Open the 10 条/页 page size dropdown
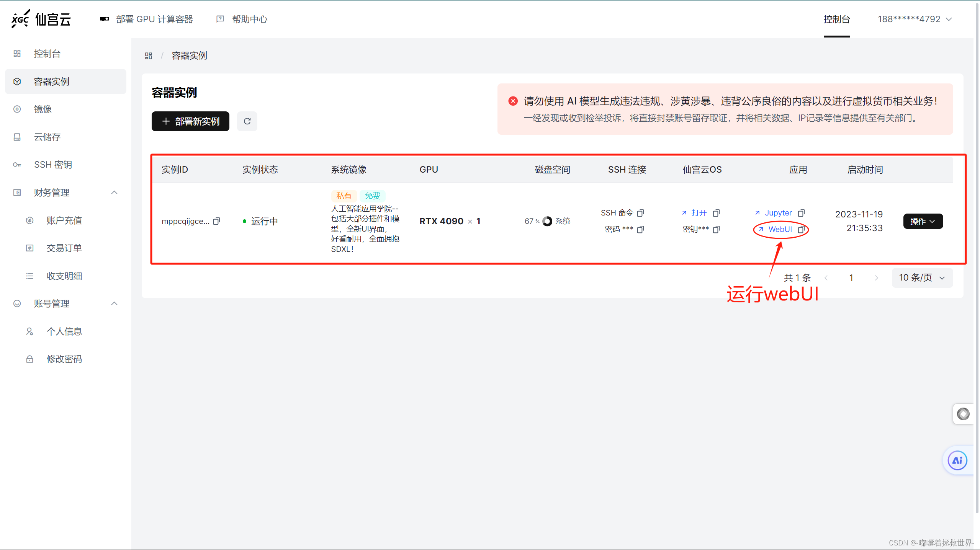 922,277
